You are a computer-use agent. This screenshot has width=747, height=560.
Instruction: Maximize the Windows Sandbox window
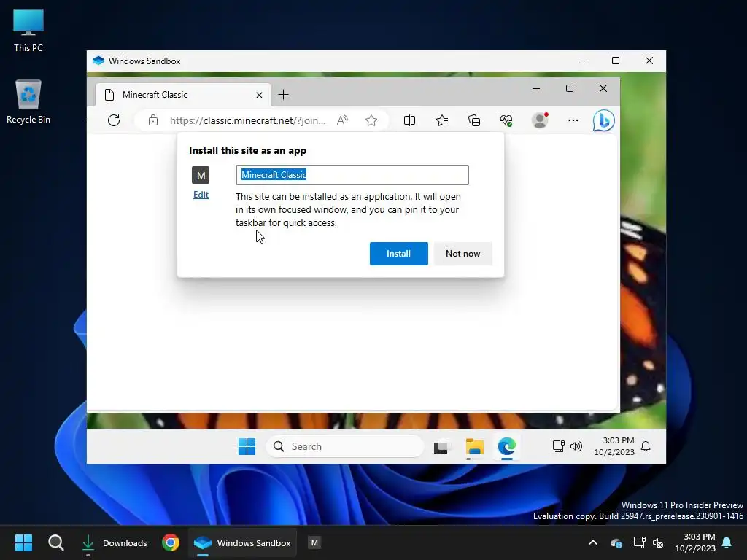616,61
